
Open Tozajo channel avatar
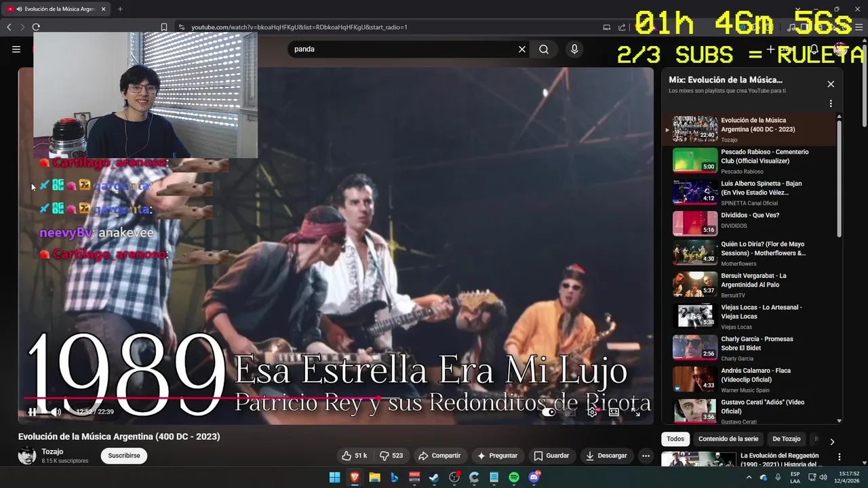(x=27, y=455)
